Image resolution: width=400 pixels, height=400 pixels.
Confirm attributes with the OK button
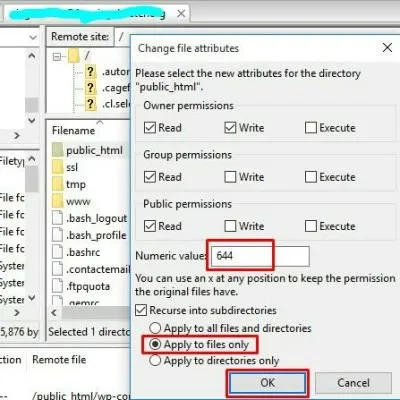pos(268,383)
